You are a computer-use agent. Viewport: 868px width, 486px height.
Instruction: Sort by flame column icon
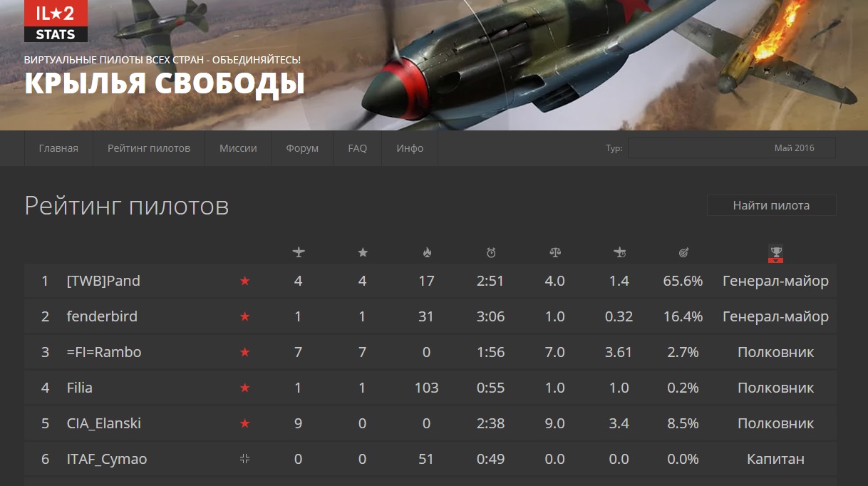(x=427, y=252)
